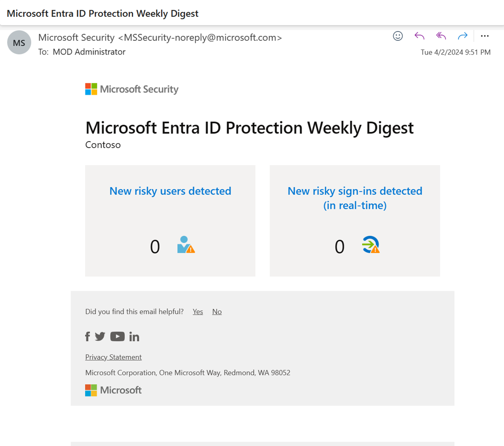Click the Forward arrow icon
504x446 pixels.
462,36
